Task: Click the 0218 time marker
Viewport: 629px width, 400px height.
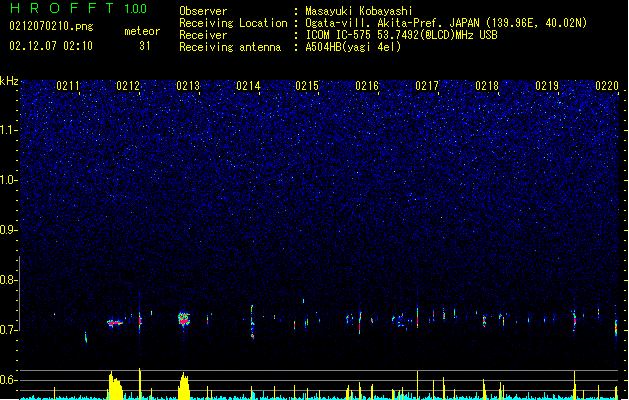Action: coord(487,86)
